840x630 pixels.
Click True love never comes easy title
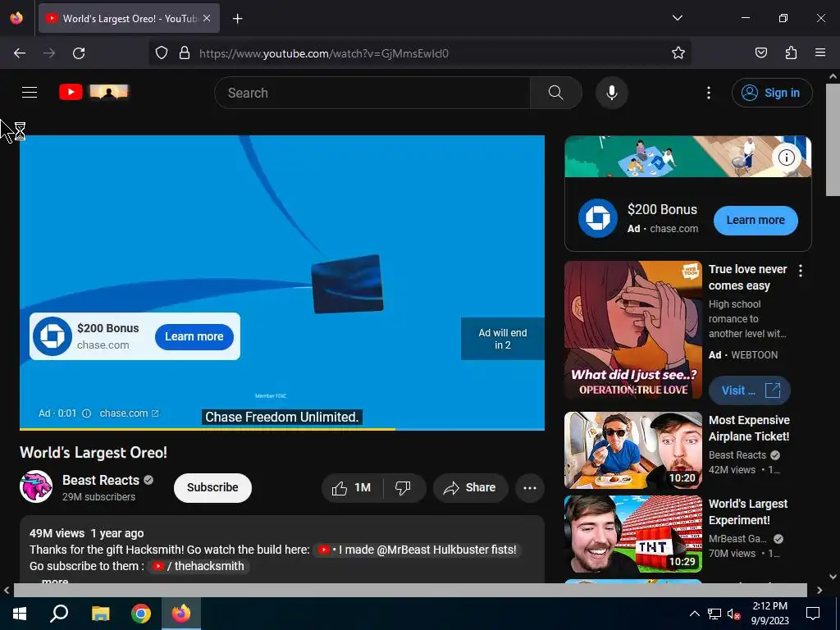click(748, 277)
